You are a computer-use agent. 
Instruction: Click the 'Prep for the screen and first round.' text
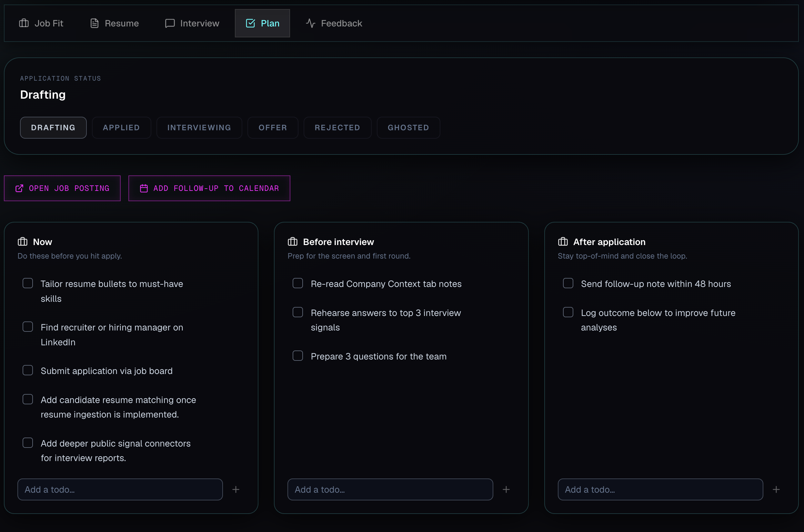[349, 256]
